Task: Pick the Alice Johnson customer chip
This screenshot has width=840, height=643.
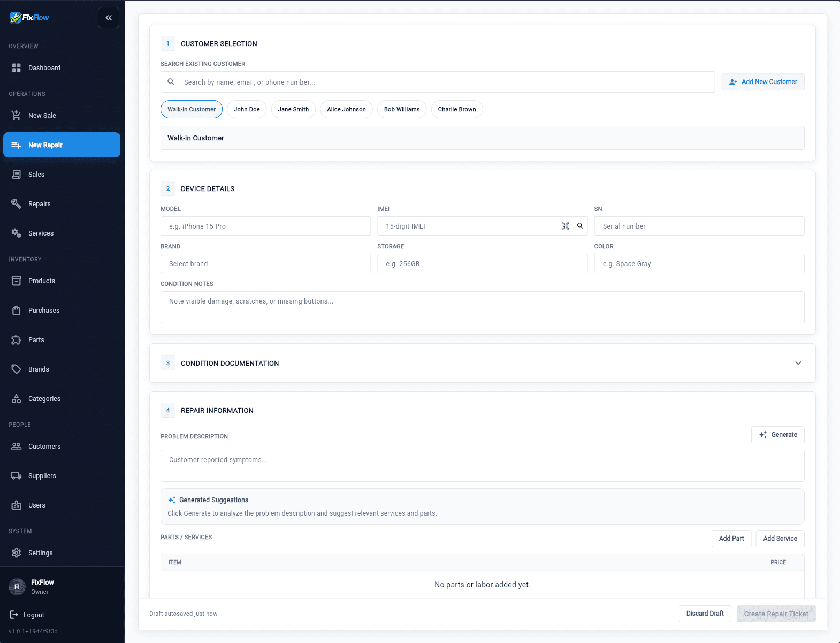Action: 346,109
